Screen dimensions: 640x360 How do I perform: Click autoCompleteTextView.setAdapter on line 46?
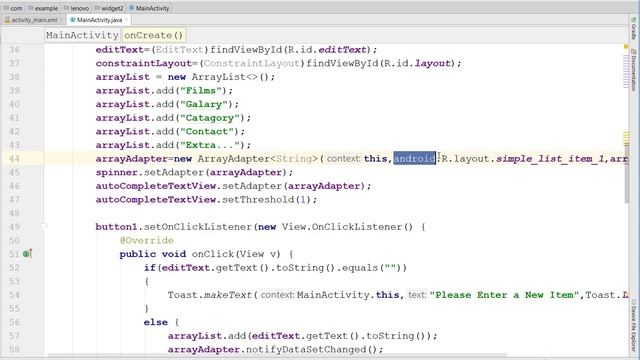pos(189,186)
